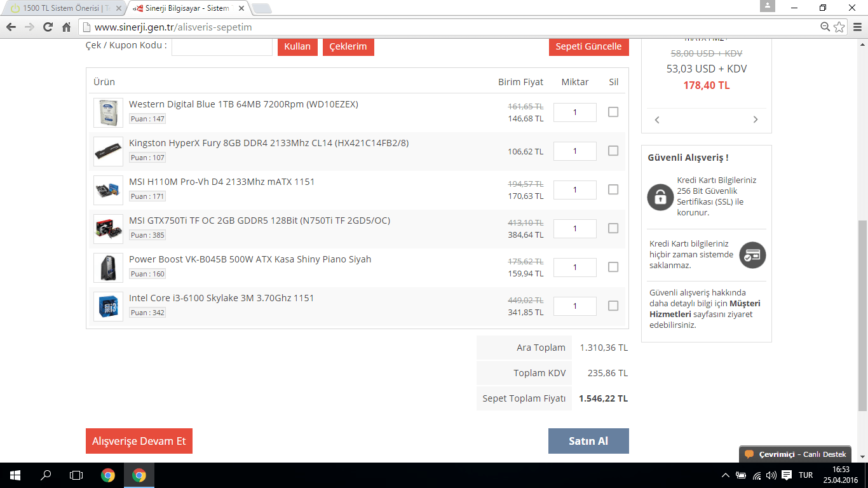868x488 pixels.
Task: Open the Intel Core i3-6100 thumbnail
Action: click(108, 306)
